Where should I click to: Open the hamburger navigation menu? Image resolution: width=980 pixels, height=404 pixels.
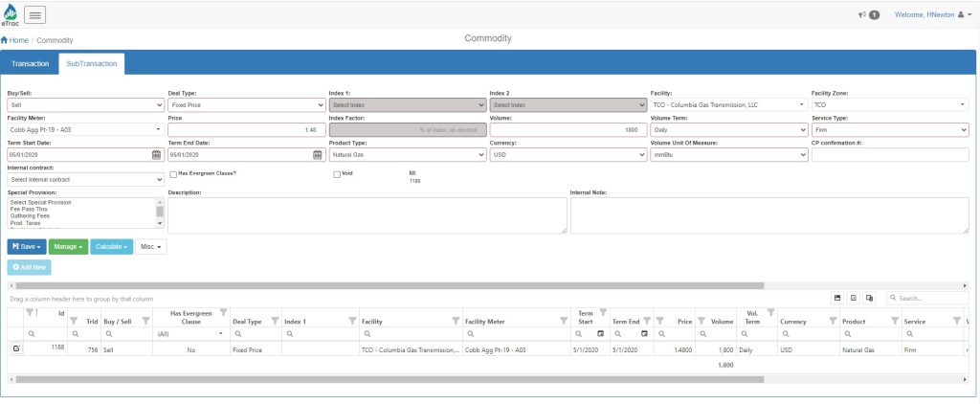click(35, 14)
